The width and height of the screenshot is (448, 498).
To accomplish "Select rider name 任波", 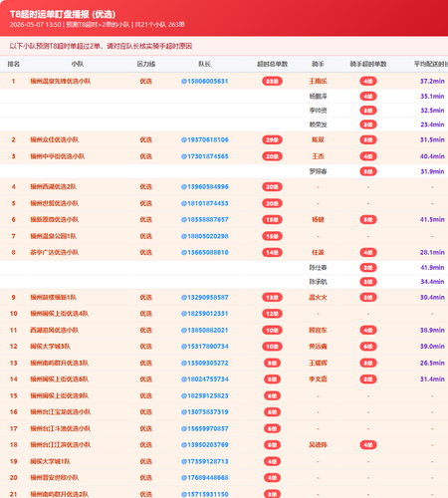I will 318,252.
